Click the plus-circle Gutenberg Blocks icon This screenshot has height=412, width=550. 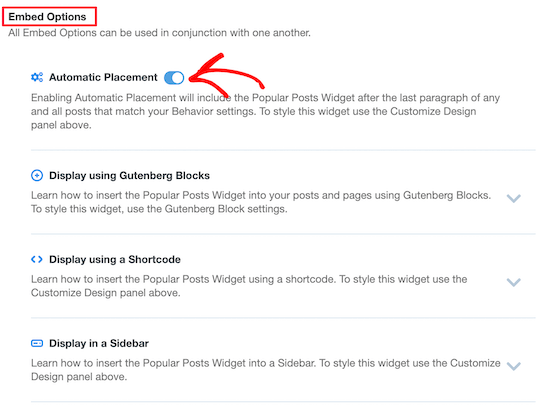[x=37, y=175]
